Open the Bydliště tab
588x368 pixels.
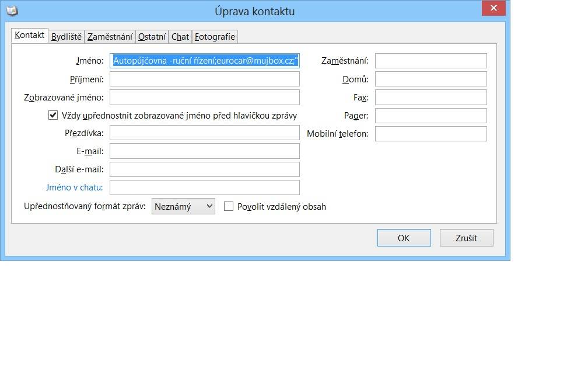click(66, 37)
